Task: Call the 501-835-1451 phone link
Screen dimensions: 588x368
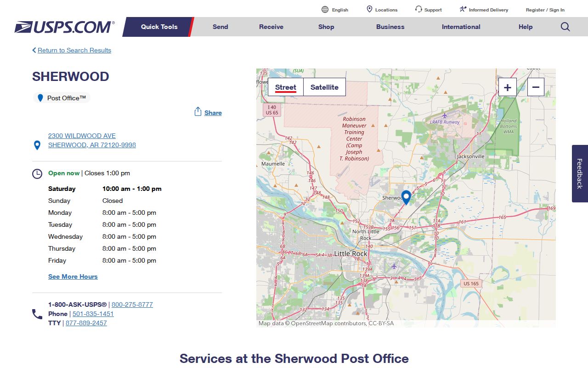Action: 93,314
